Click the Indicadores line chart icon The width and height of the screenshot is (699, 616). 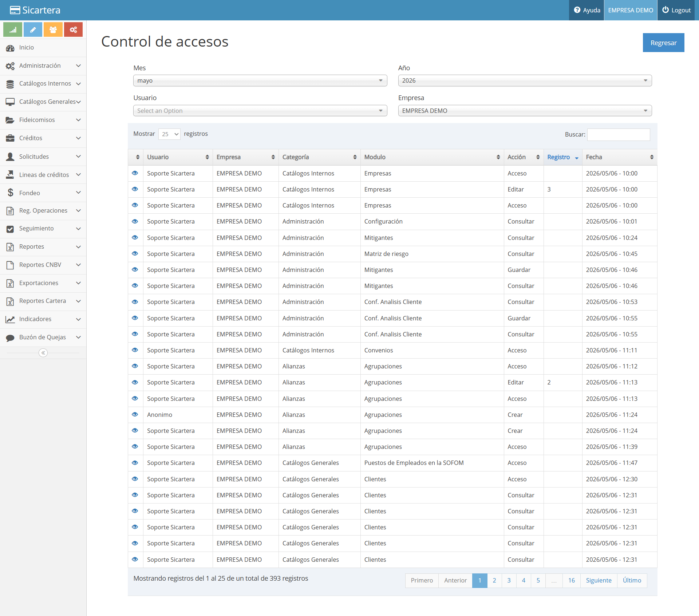[x=10, y=319]
